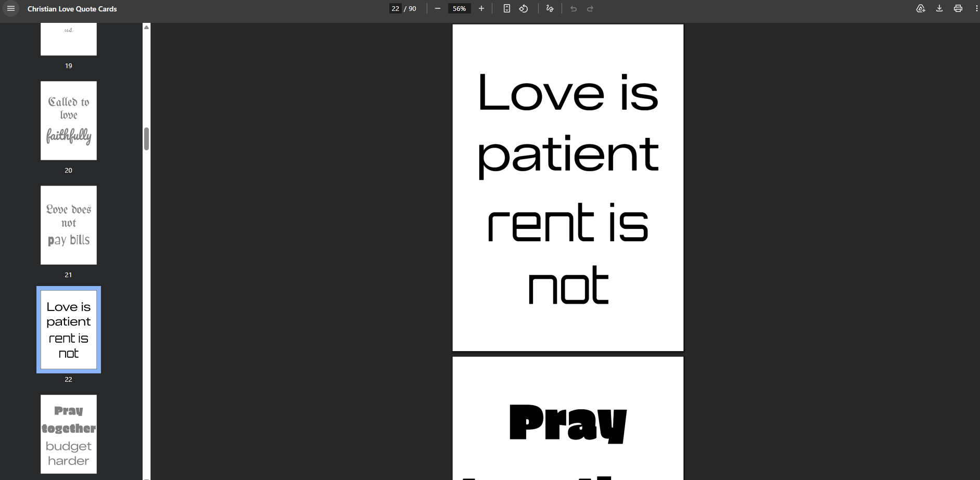Download the PDF file

tap(939, 9)
